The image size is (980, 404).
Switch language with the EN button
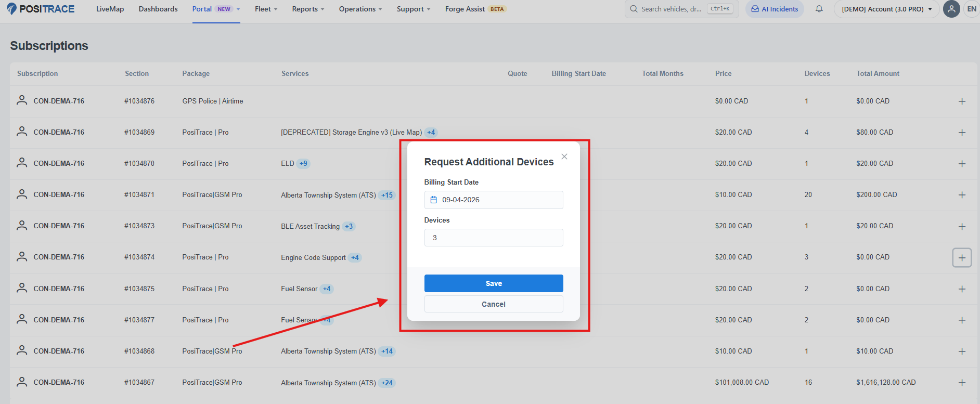click(972, 9)
